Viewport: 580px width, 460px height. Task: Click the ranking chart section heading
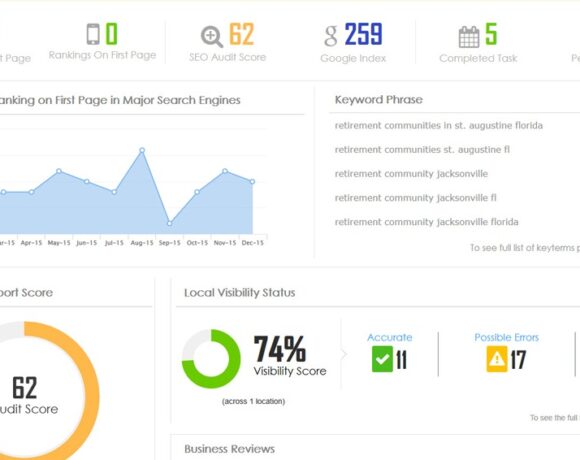pos(120,100)
